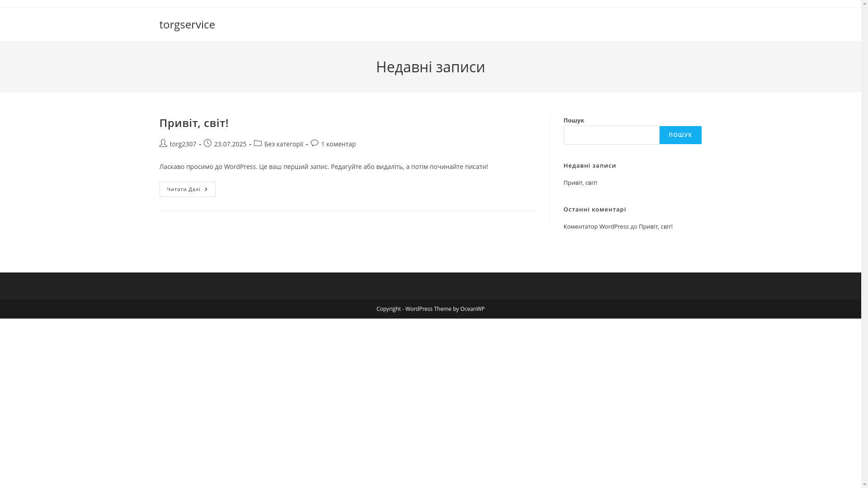The height and width of the screenshot is (488, 868).
Task: Open the sidebar recent post "Привіт, світ!"
Action: point(580,183)
